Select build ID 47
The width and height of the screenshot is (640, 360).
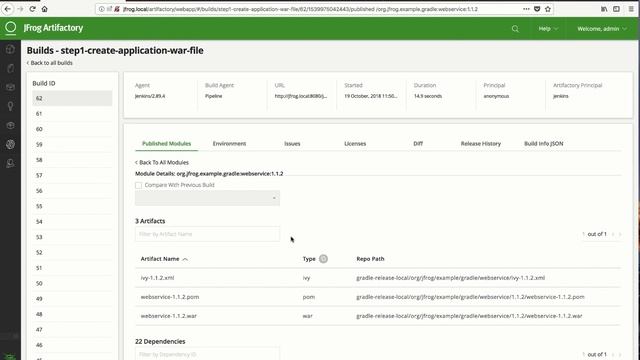[x=72, y=330]
